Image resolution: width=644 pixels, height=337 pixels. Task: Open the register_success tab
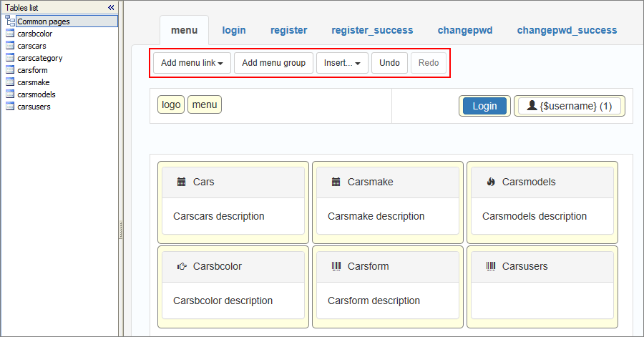click(372, 30)
